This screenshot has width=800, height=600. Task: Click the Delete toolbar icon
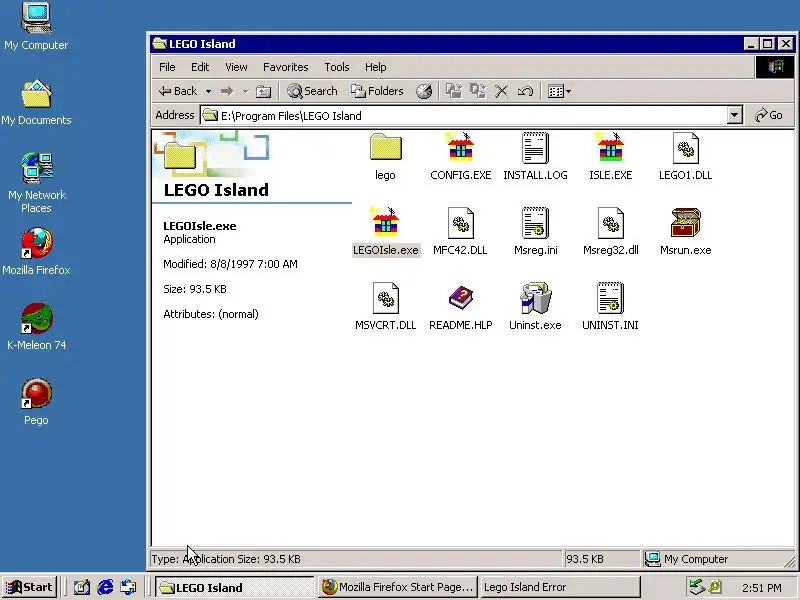[x=502, y=91]
